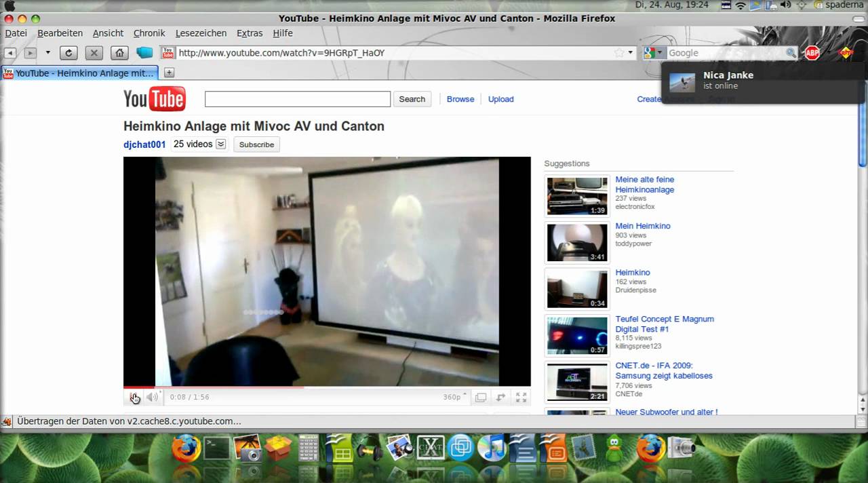Switch the player to wide mode
Screen dimensions: 868x483
click(501, 398)
